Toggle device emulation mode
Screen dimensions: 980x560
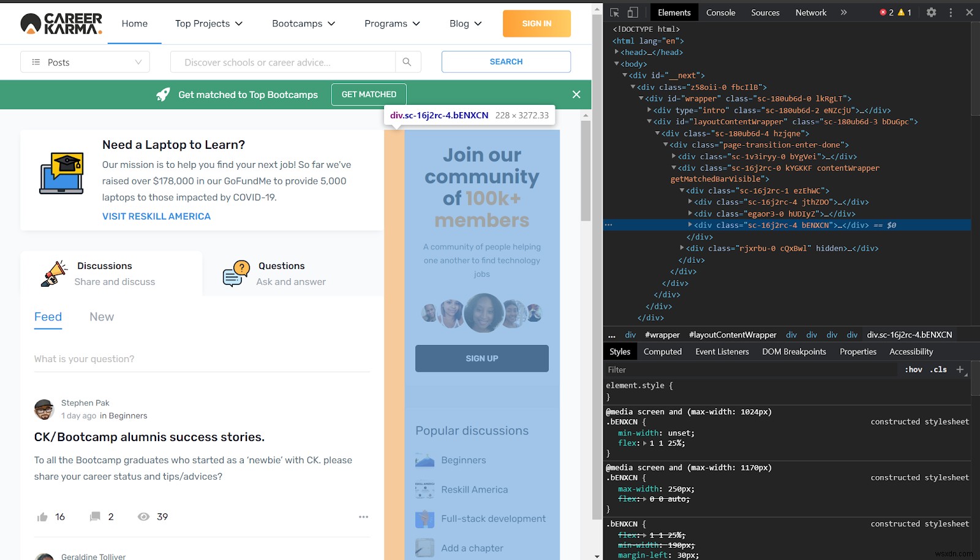click(632, 12)
